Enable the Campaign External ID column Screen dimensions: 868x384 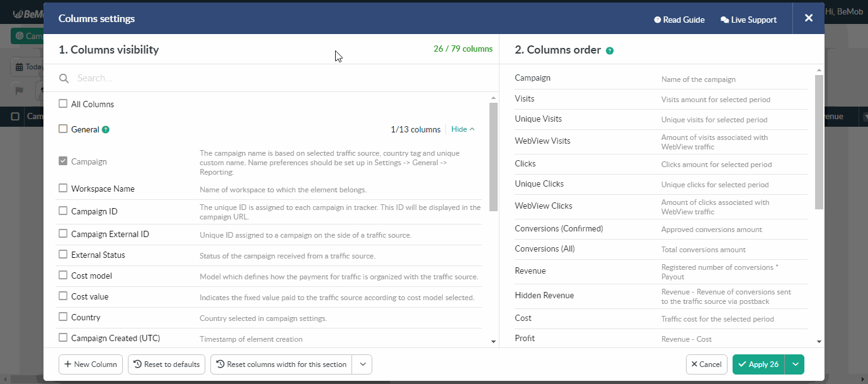tap(63, 234)
